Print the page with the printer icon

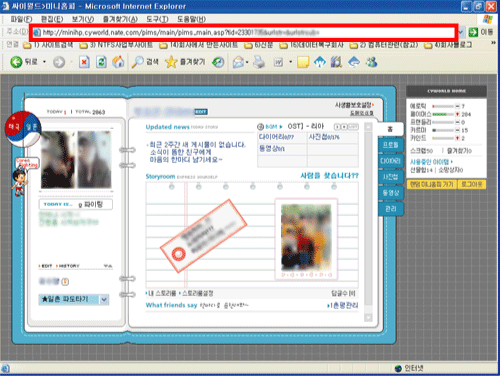(x=259, y=62)
